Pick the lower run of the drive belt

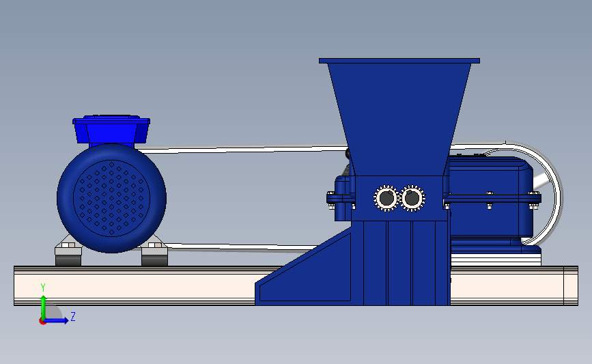pyautogui.click(x=242, y=247)
